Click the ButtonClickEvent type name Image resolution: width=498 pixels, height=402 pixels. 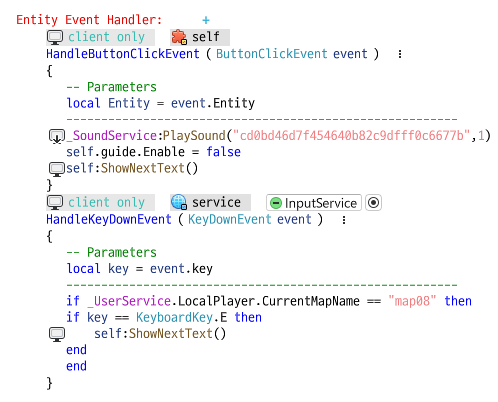pyautogui.click(x=271, y=54)
